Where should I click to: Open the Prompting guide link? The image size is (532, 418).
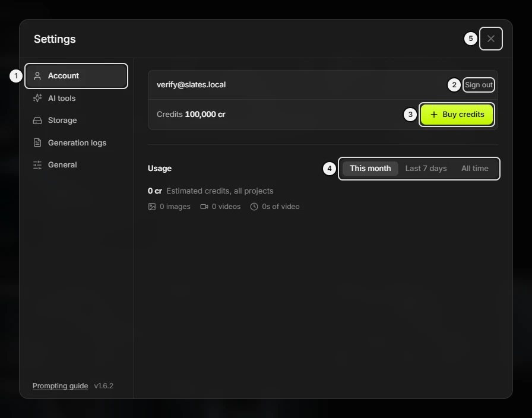tap(60, 386)
